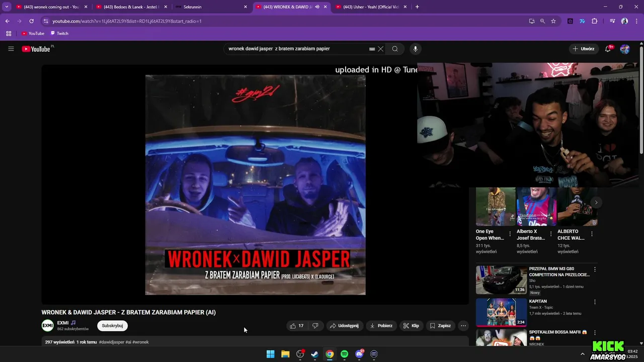Open the EXMI channel name link
The height and width of the screenshot is (362, 644).
(63, 323)
